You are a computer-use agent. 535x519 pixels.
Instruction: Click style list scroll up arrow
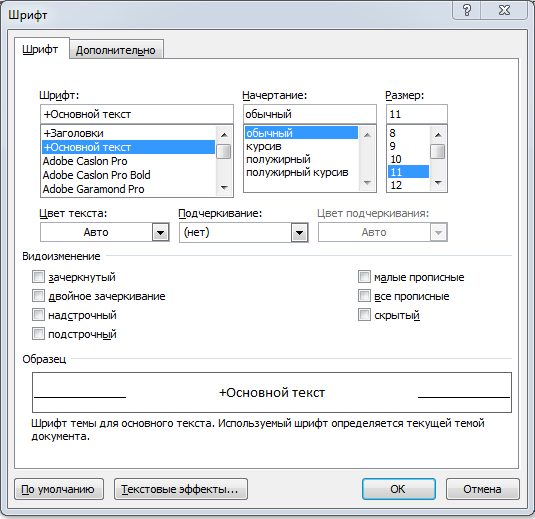click(367, 135)
